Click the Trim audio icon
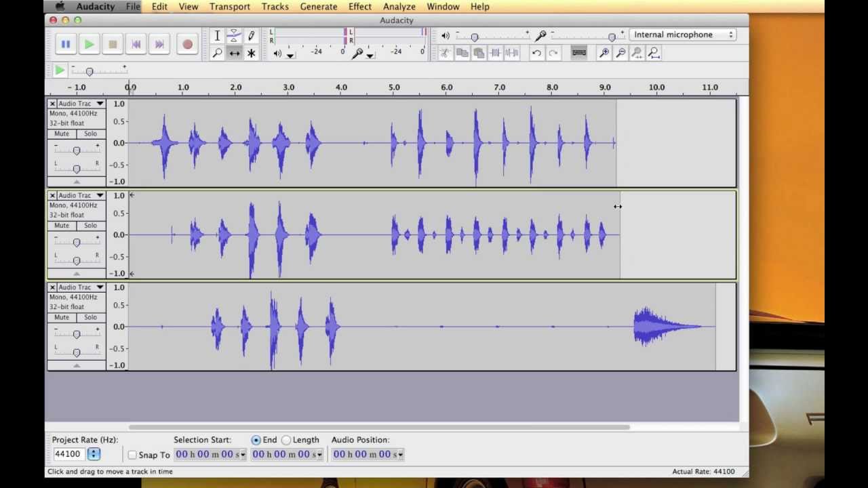Viewport: 868px width, 488px height. [496, 53]
